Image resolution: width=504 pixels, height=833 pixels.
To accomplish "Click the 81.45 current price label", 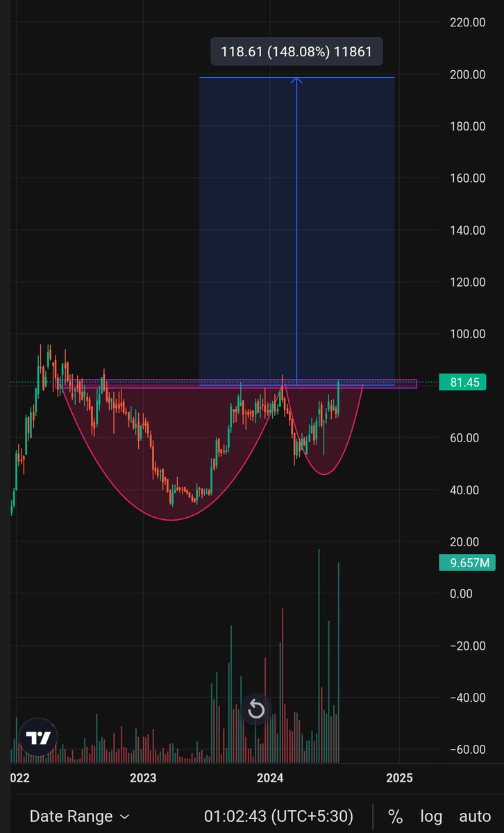I will 464,382.
